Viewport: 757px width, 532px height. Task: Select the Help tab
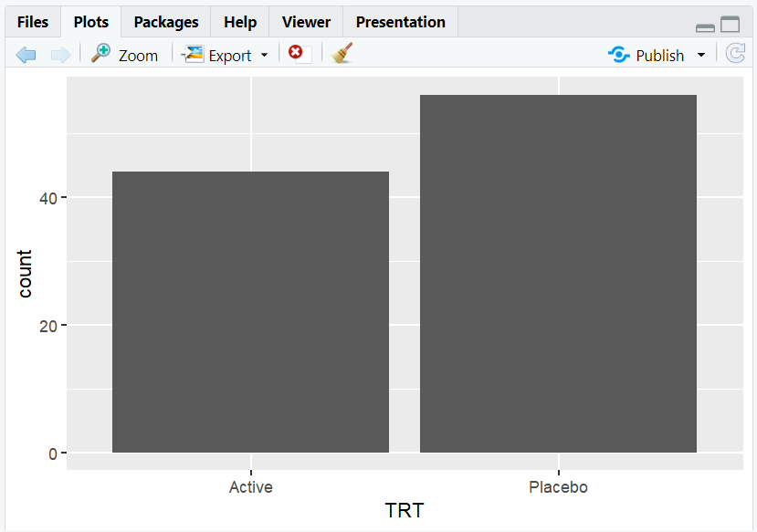240,22
